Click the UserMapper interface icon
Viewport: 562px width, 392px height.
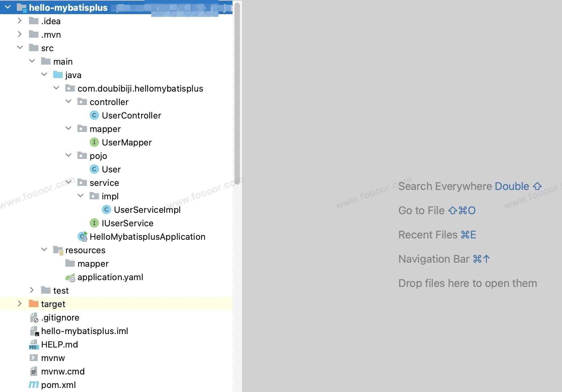94,142
